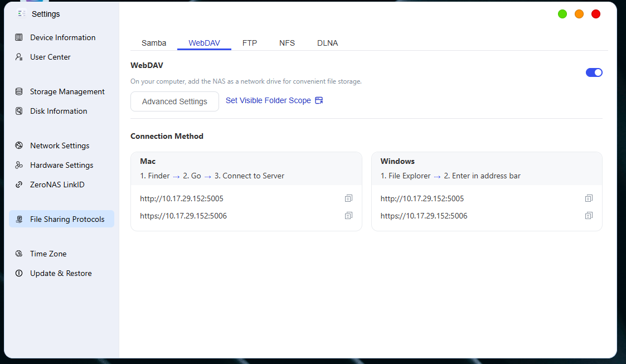Viewport: 626px width, 364px height.
Task: Click the Mac address http://10.17.29.152:5005
Action: tap(182, 199)
